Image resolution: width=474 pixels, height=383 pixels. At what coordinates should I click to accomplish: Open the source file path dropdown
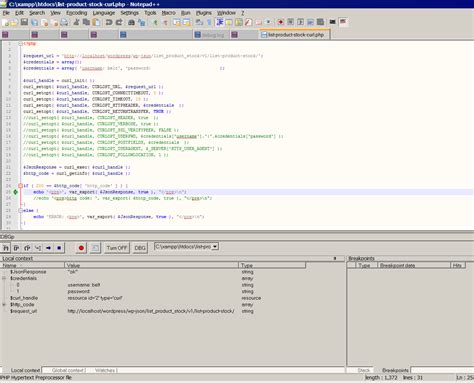point(215,247)
